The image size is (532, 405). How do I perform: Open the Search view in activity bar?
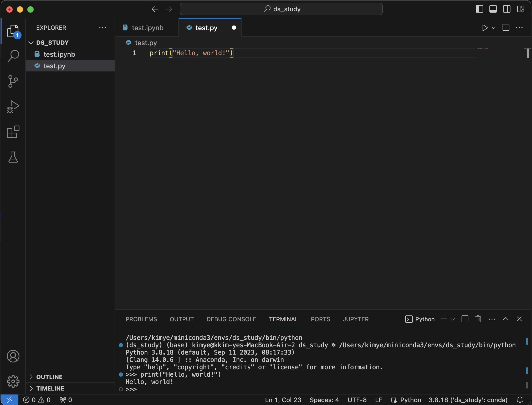pos(13,56)
